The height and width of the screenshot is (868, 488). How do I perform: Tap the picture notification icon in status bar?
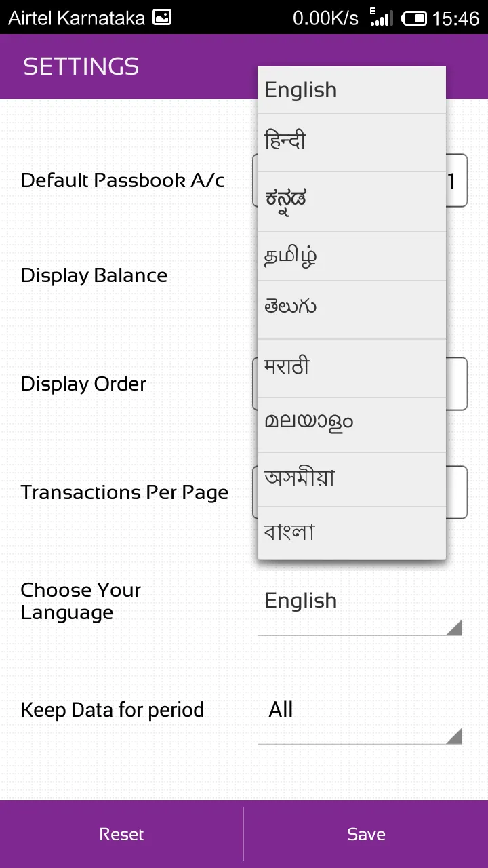pos(162,18)
